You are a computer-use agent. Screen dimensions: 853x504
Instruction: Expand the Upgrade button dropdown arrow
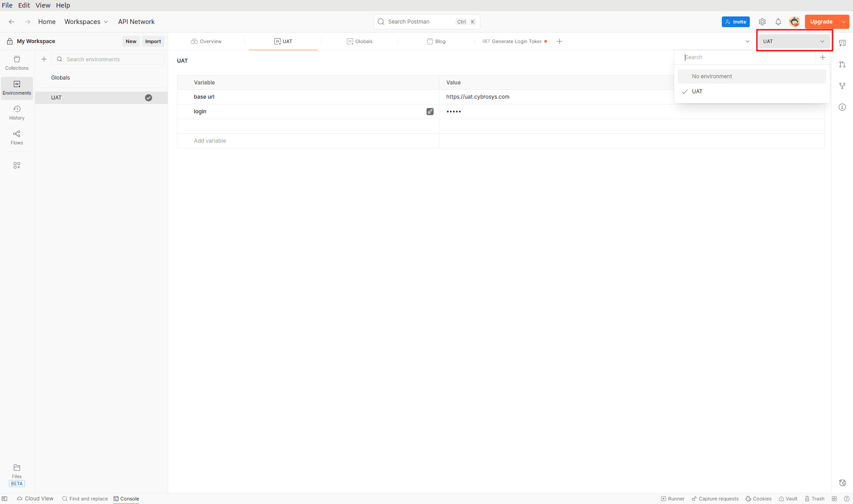point(843,21)
